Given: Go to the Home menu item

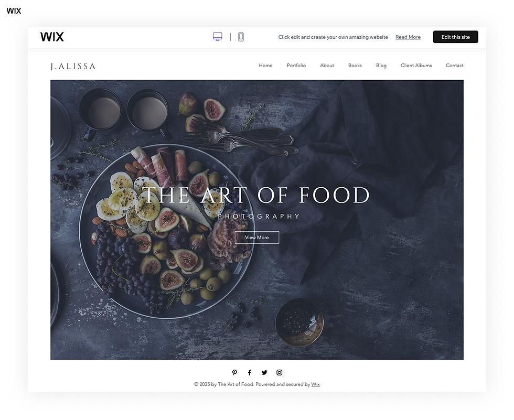Looking at the screenshot, I should coord(265,66).
